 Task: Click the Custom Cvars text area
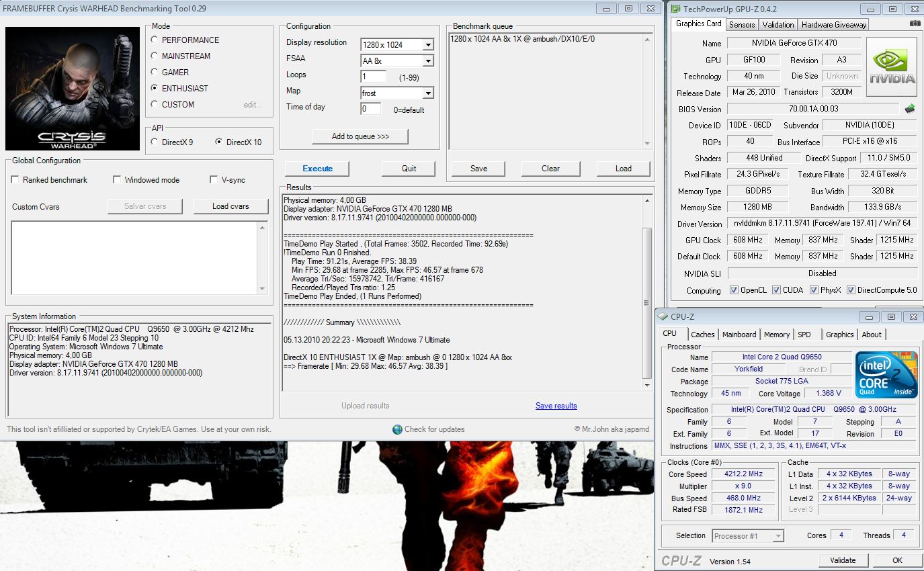pos(134,258)
